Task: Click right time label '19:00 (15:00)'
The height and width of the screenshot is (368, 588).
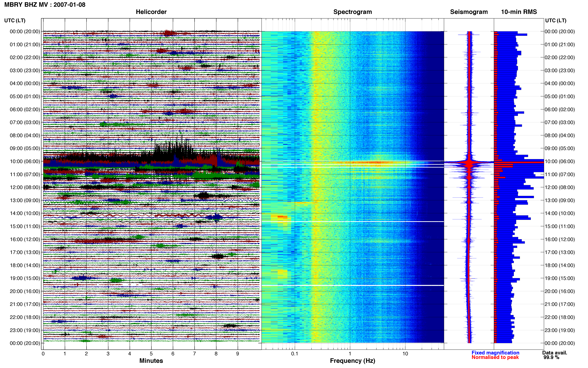Action: [560, 278]
